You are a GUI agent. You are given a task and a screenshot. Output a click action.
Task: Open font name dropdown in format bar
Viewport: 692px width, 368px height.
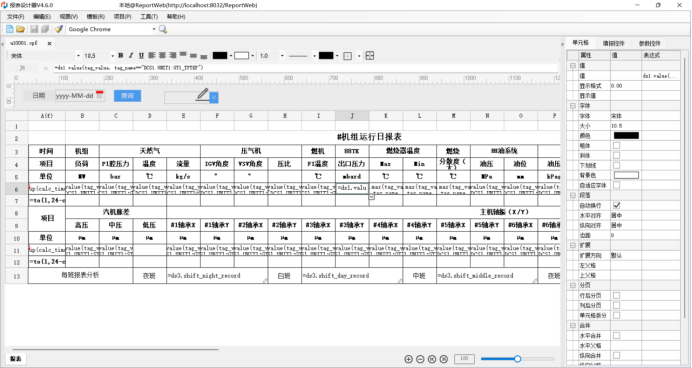[x=79, y=56]
